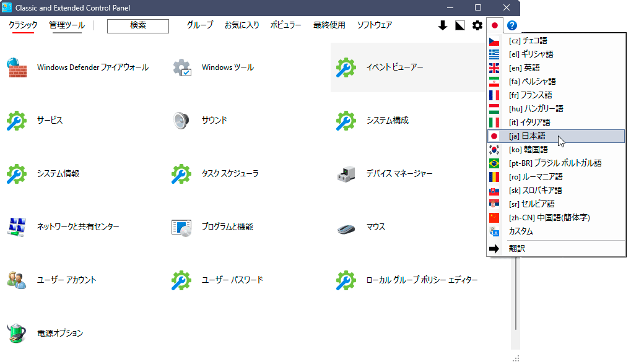Click the down arrow toolbar icon
This screenshot has height=362, width=644.
click(442, 25)
